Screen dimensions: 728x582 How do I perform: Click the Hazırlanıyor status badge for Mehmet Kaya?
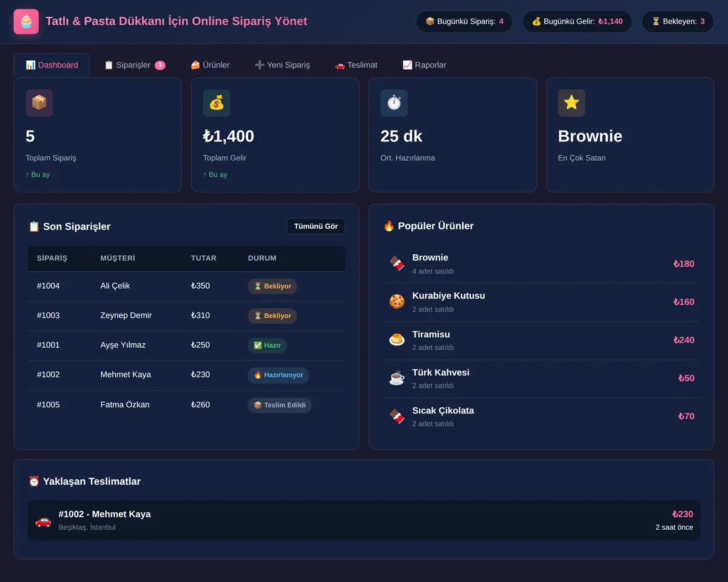pos(278,375)
